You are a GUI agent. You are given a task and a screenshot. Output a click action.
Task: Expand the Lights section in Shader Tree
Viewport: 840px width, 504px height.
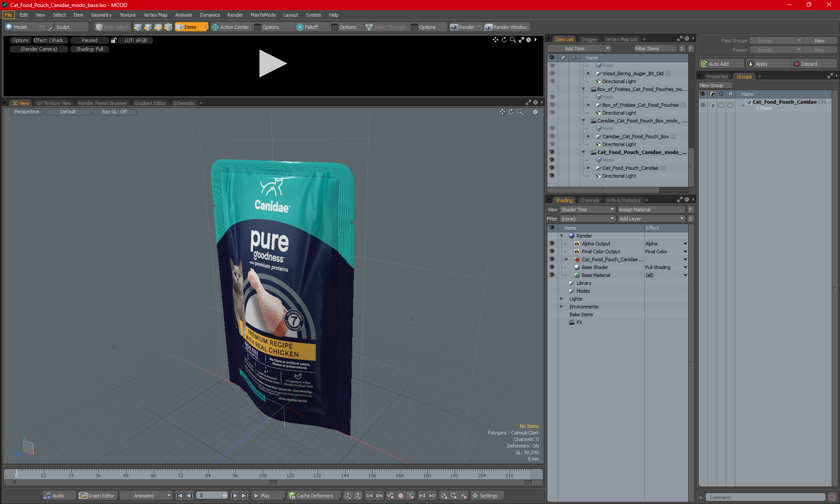pos(561,299)
